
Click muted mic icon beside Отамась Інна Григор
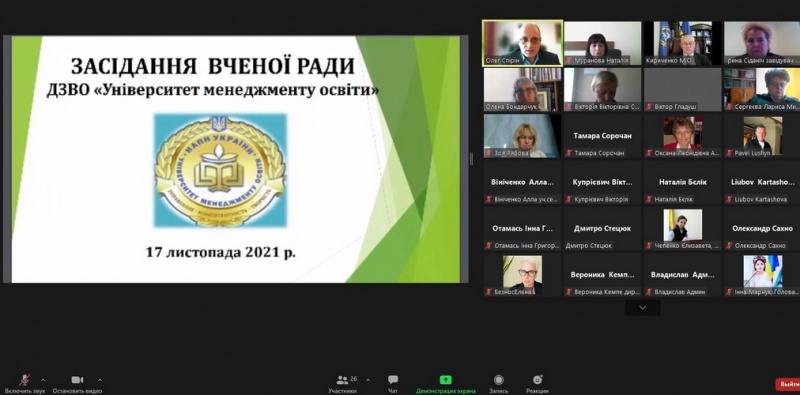[489, 246]
